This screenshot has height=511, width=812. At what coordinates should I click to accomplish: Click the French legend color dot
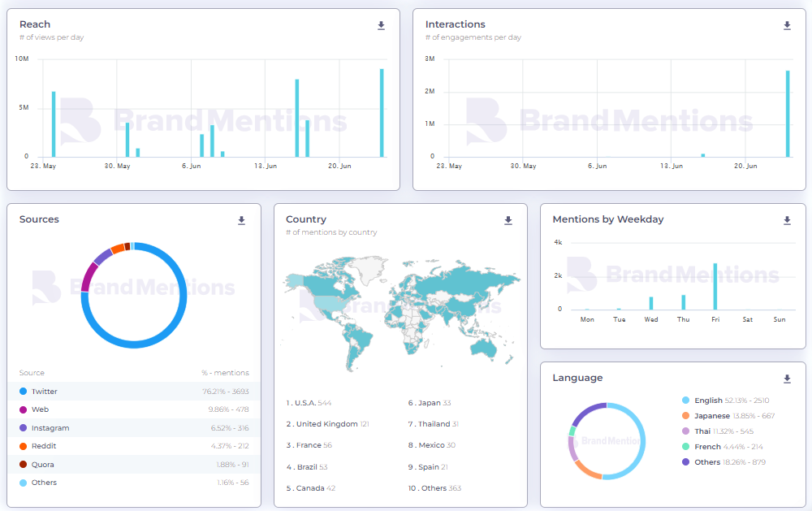pyautogui.click(x=686, y=447)
